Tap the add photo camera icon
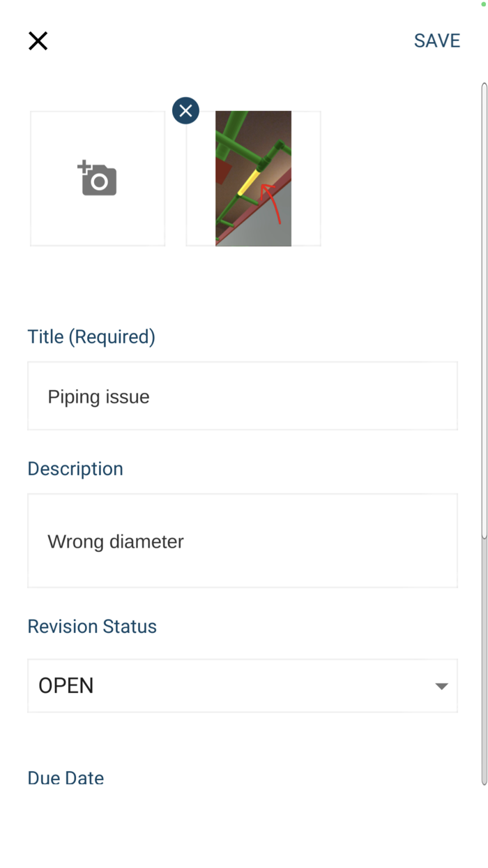Image resolution: width=488 pixels, height=868 pixels. [x=98, y=179]
